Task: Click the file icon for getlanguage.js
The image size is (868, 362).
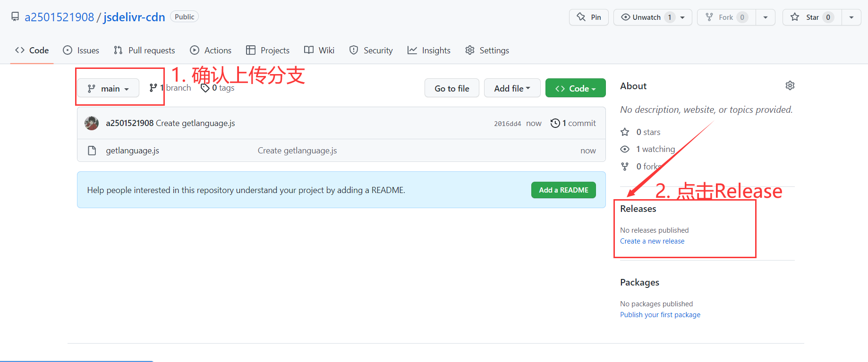Action: pyautogui.click(x=92, y=151)
